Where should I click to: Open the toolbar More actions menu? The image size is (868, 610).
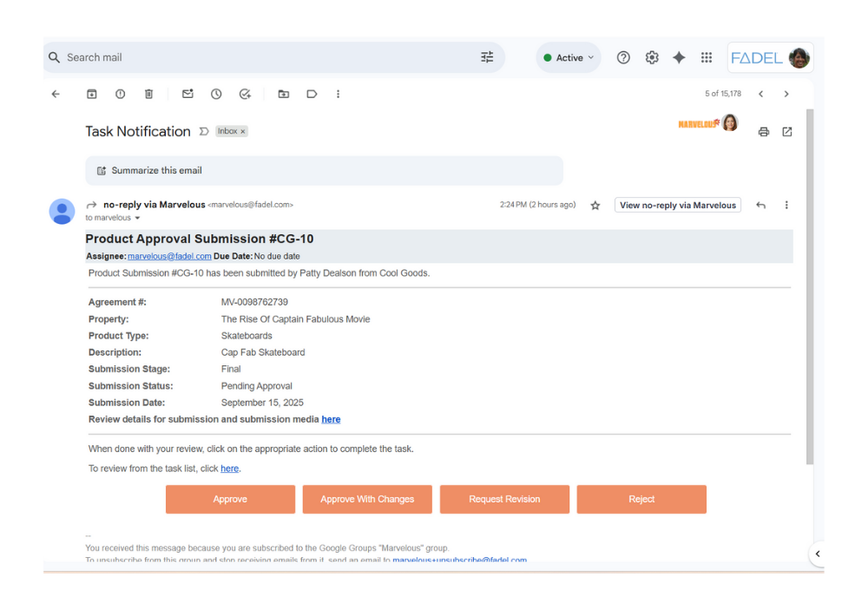coord(338,94)
